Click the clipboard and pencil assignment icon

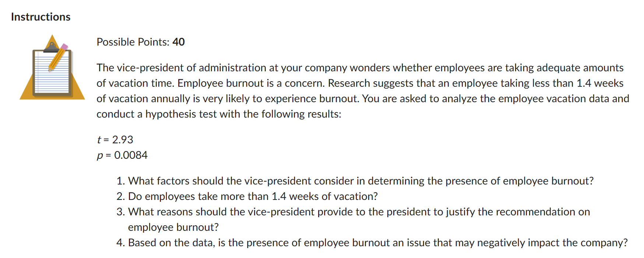point(52,67)
